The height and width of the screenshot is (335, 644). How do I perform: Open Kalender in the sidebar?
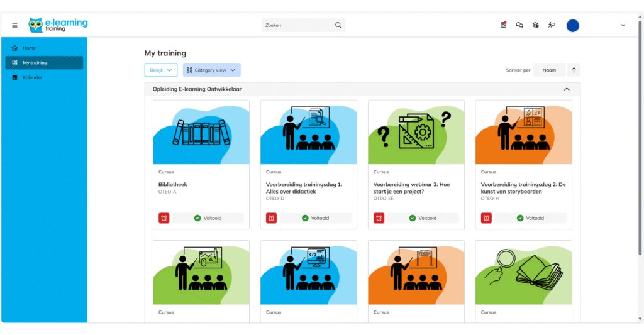tap(32, 77)
